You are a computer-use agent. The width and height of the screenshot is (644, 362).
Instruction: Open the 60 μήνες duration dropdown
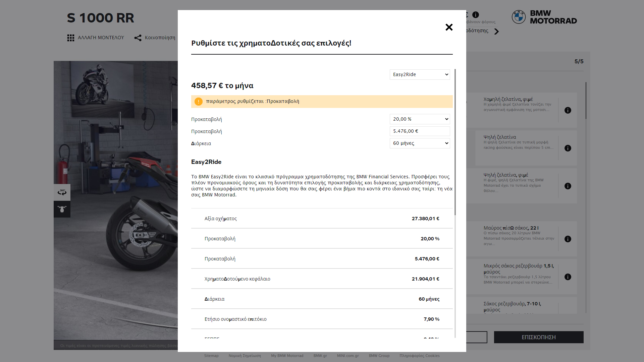coord(420,143)
